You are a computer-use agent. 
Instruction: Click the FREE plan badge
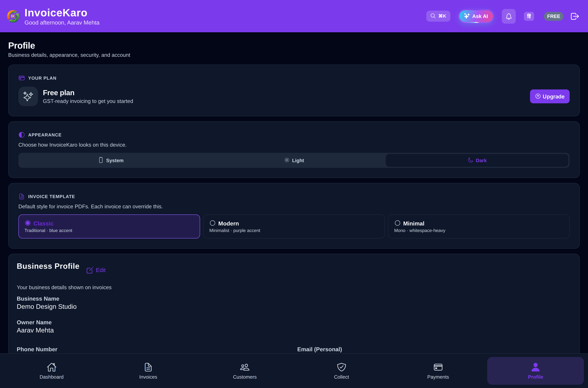click(553, 16)
